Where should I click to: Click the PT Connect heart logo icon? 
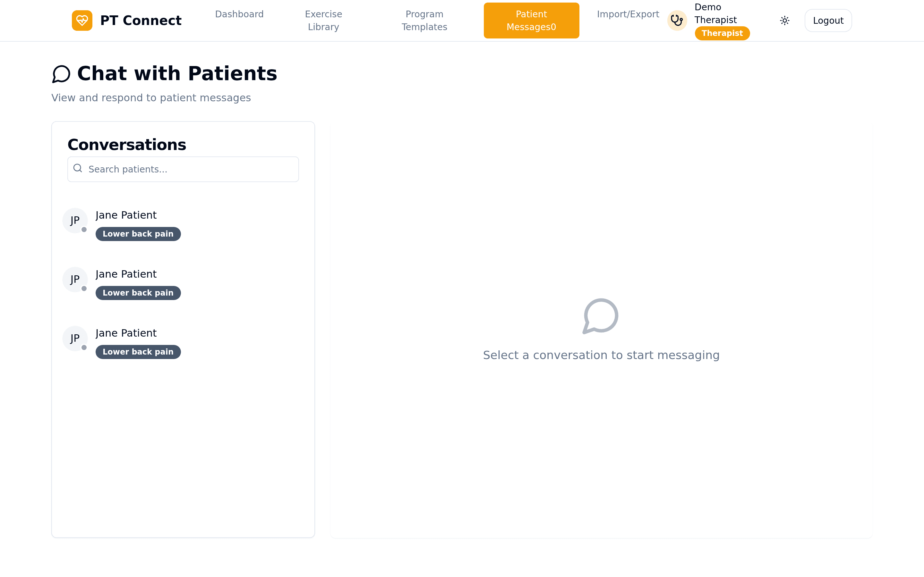click(82, 20)
